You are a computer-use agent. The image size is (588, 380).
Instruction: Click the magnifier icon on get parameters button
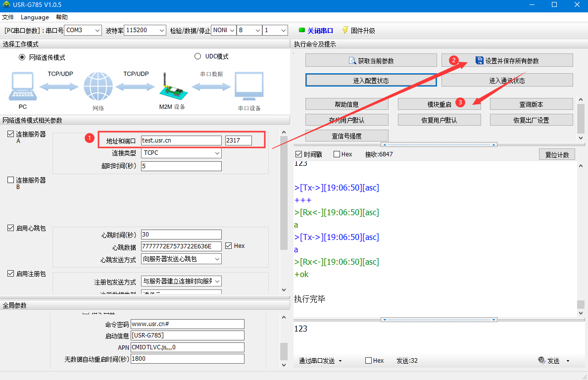(352, 61)
